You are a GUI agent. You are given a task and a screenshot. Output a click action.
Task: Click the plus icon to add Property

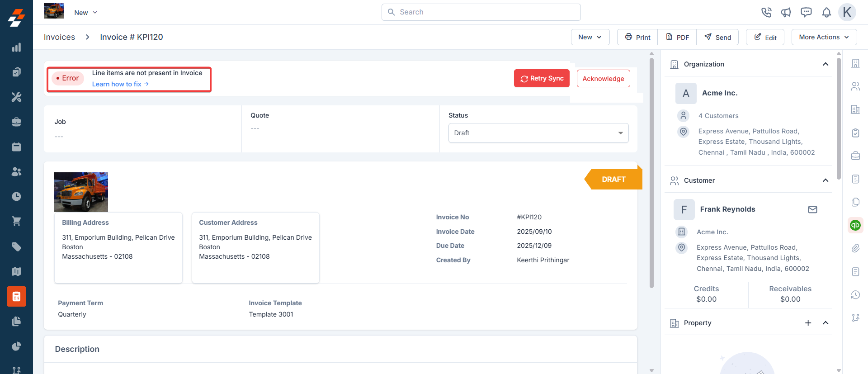click(x=808, y=323)
